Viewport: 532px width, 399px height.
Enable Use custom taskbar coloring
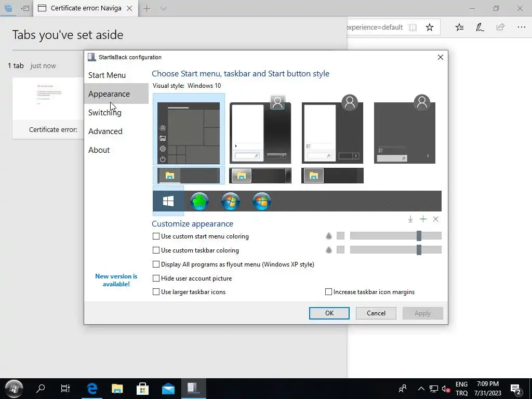click(x=196, y=250)
